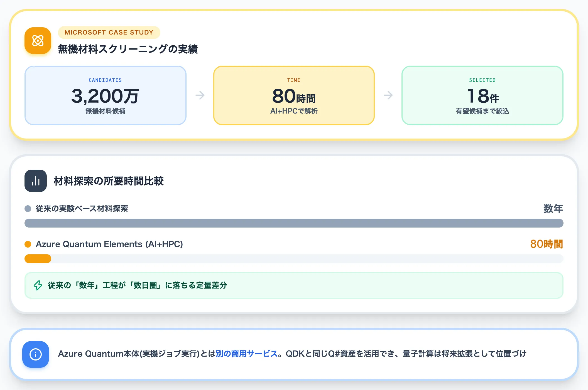Click the blue info circle icon
This screenshot has width=588, height=390.
click(x=36, y=354)
